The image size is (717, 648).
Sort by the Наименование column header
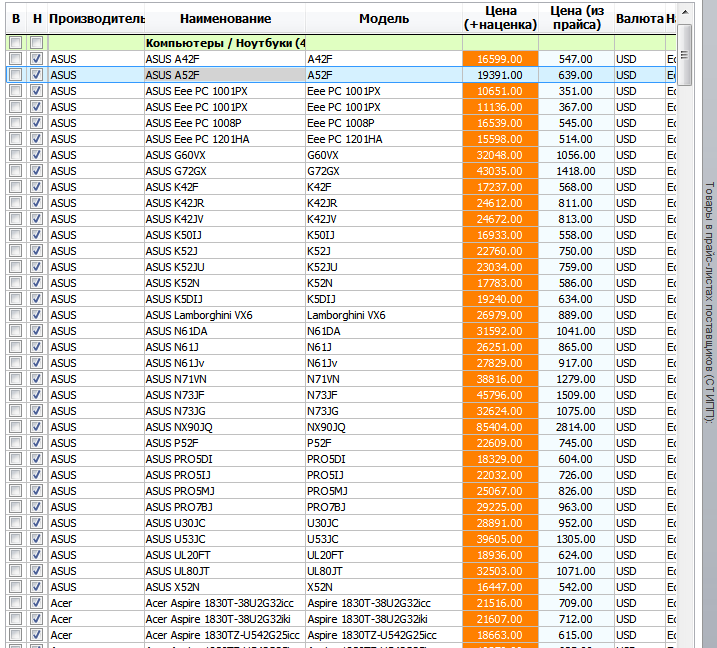(225, 19)
